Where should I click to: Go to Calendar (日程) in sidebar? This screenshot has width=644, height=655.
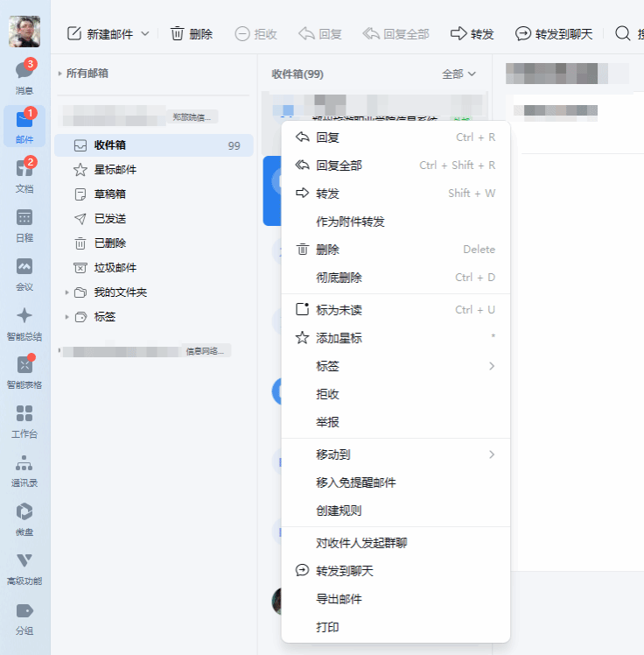coord(24,222)
